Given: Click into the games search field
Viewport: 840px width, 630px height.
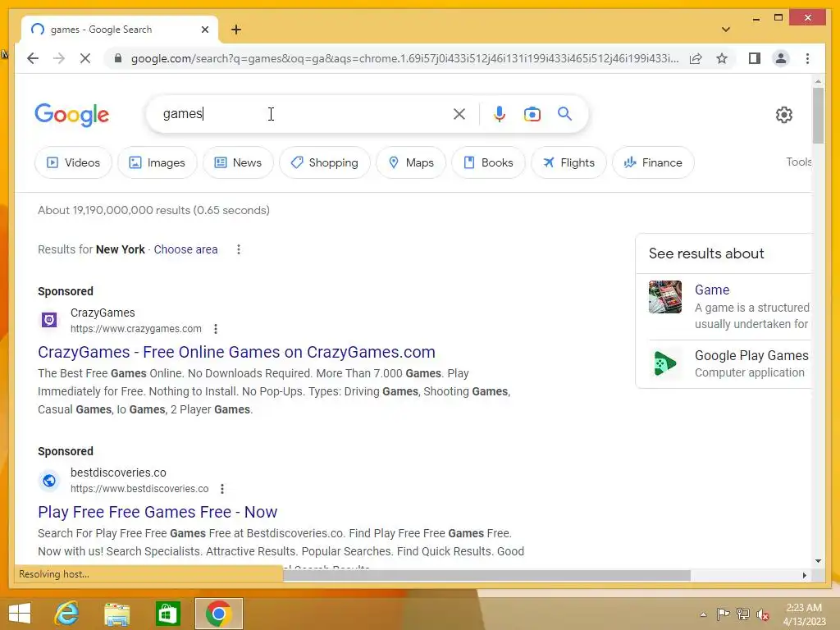Looking at the screenshot, I should [300, 114].
